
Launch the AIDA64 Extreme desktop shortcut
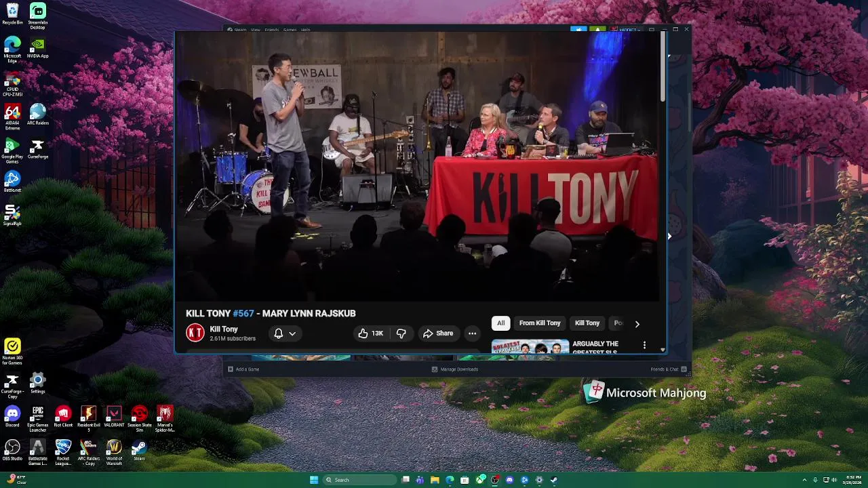[x=12, y=117]
